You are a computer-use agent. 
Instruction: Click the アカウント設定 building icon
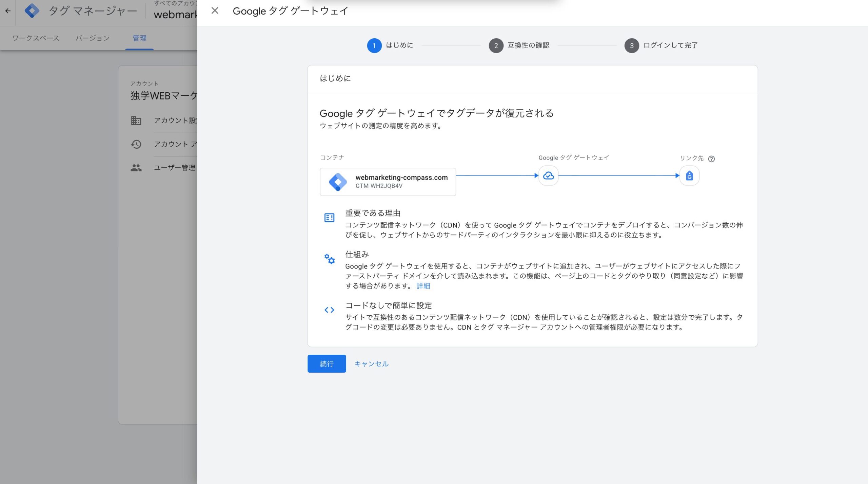(136, 120)
